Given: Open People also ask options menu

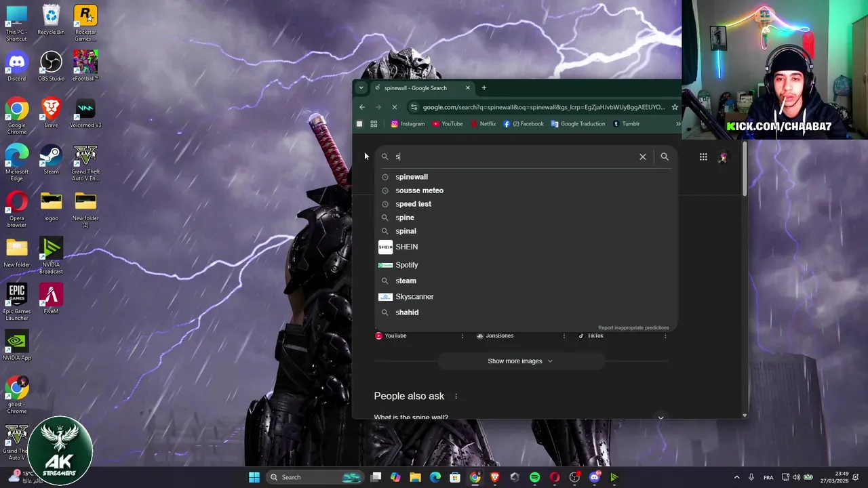Looking at the screenshot, I should tap(456, 396).
